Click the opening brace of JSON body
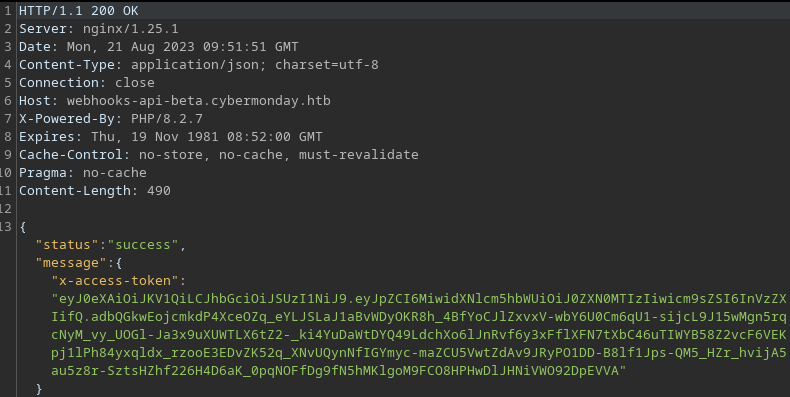Viewport: 790px width, 397px height. tap(23, 227)
